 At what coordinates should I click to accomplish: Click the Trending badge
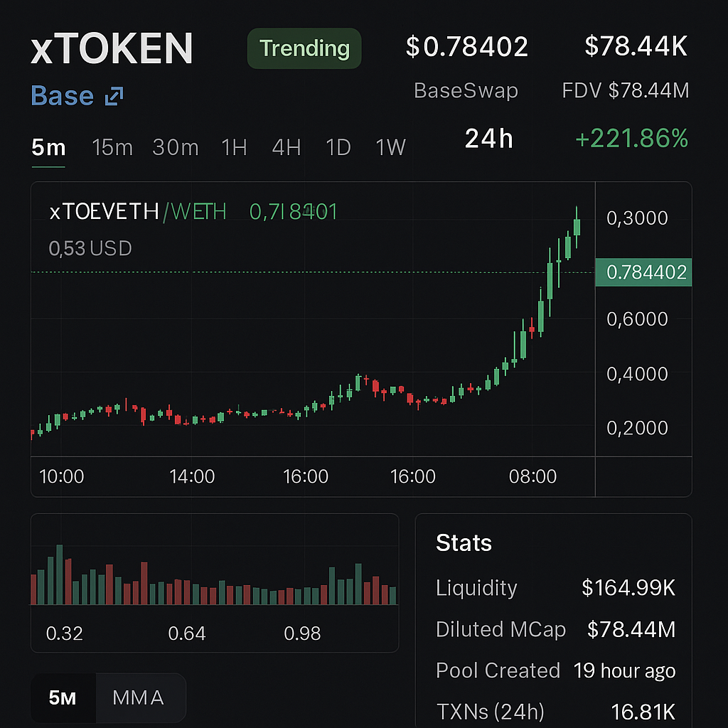coord(304,48)
